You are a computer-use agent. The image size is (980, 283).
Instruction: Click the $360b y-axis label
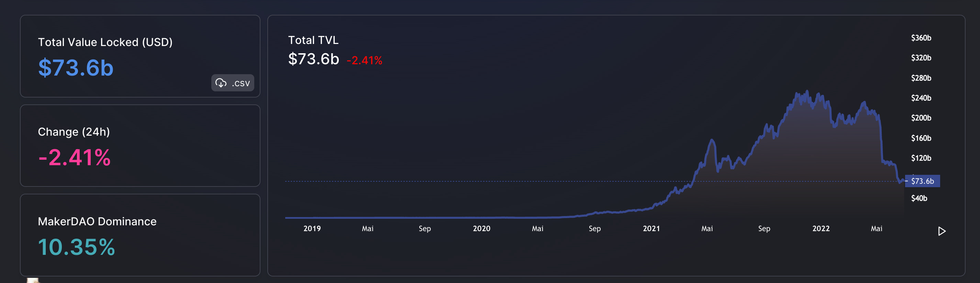click(921, 38)
